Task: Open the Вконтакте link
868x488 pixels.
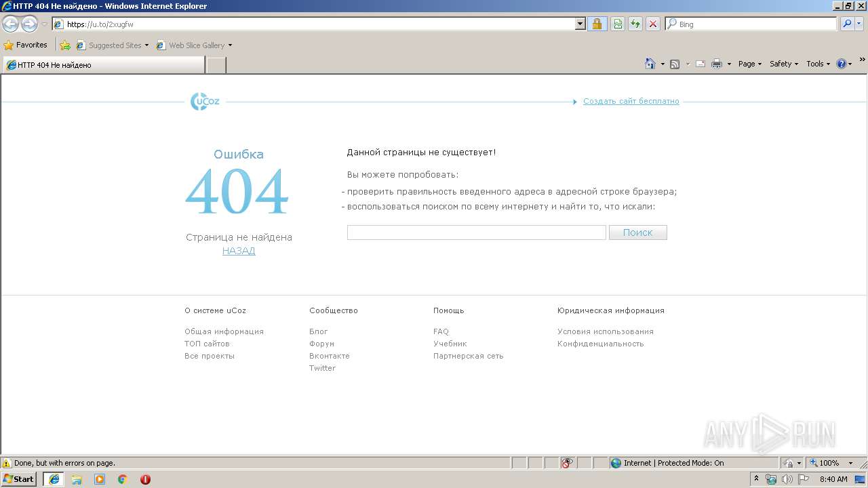Action: pos(330,356)
